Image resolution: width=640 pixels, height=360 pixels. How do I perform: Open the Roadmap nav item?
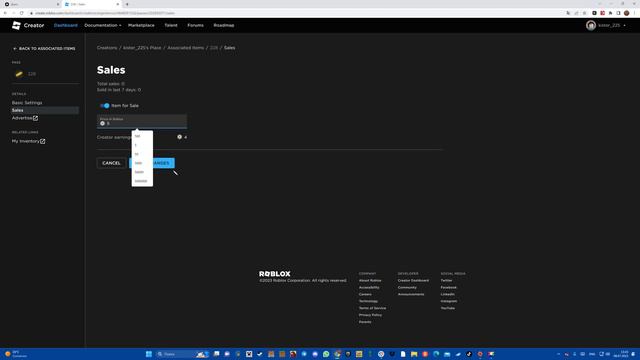click(x=224, y=25)
